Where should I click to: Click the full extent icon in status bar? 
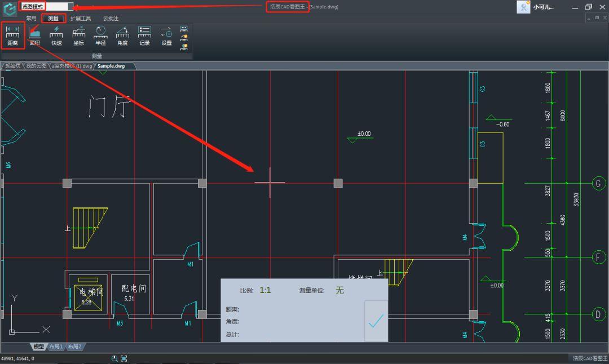point(124,358)
